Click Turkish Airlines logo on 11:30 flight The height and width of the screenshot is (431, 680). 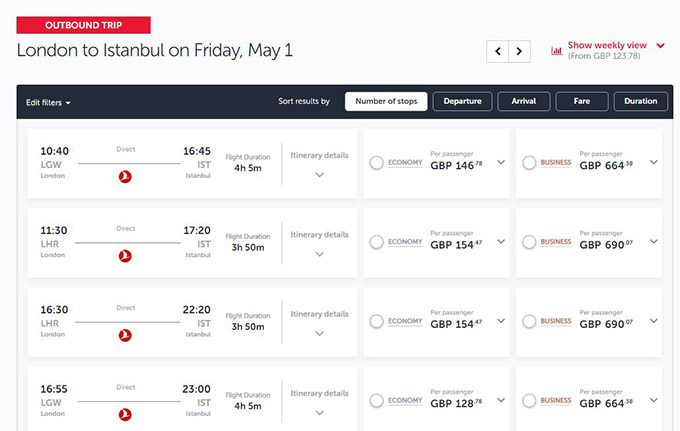pos(125,256)
